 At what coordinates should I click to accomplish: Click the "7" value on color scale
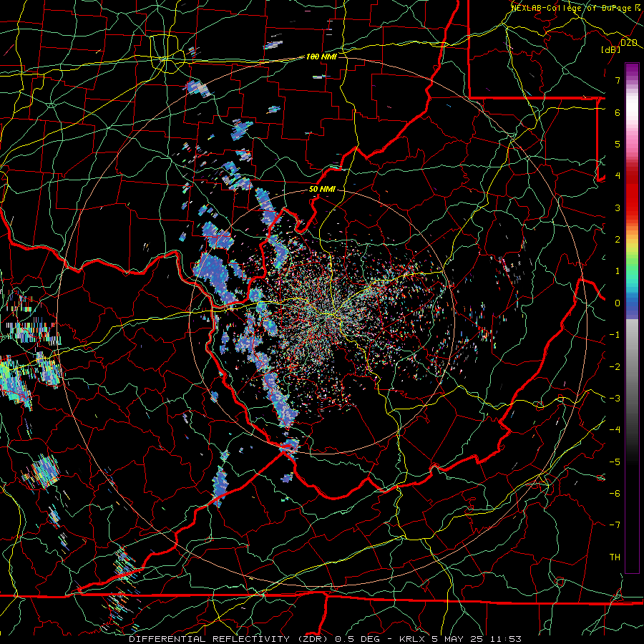[x=618, y=80]
